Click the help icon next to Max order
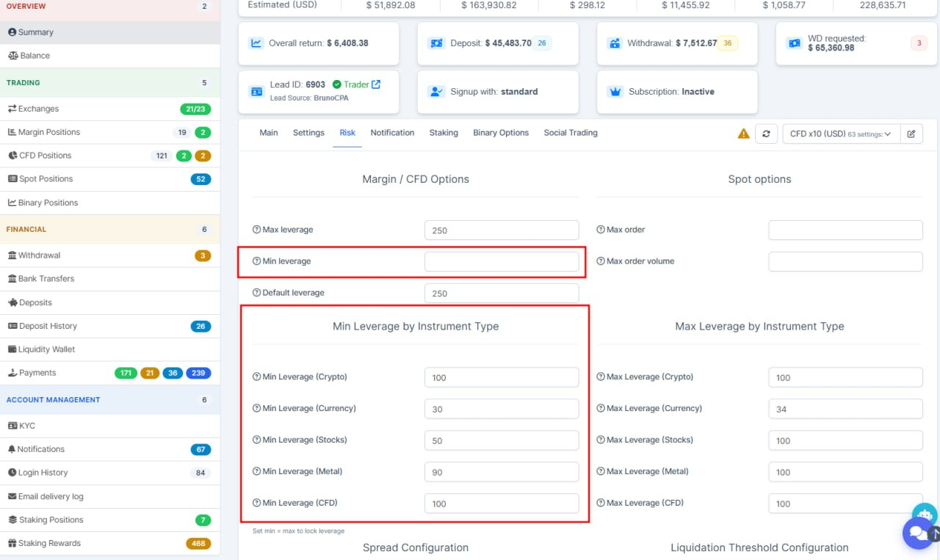Image resolution: width=940 pixels, height=560 pixels. [x=601, y=230]
